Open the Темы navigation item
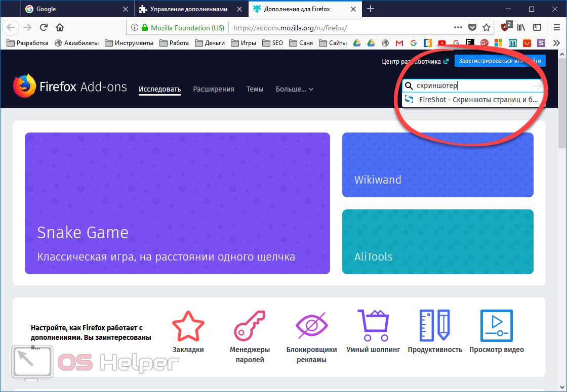 point(255,89)
